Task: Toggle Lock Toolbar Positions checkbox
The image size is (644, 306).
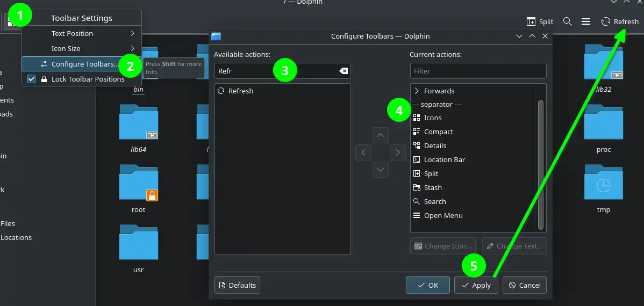Action: point(31,79)
